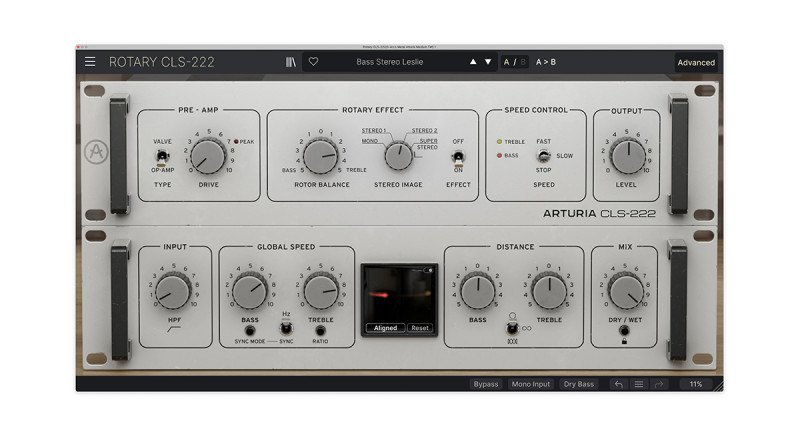Viewport: 800px width, 442px height.
Task: Flip the Valve/Op-Amp type switch
Action: tap(162, 156)
